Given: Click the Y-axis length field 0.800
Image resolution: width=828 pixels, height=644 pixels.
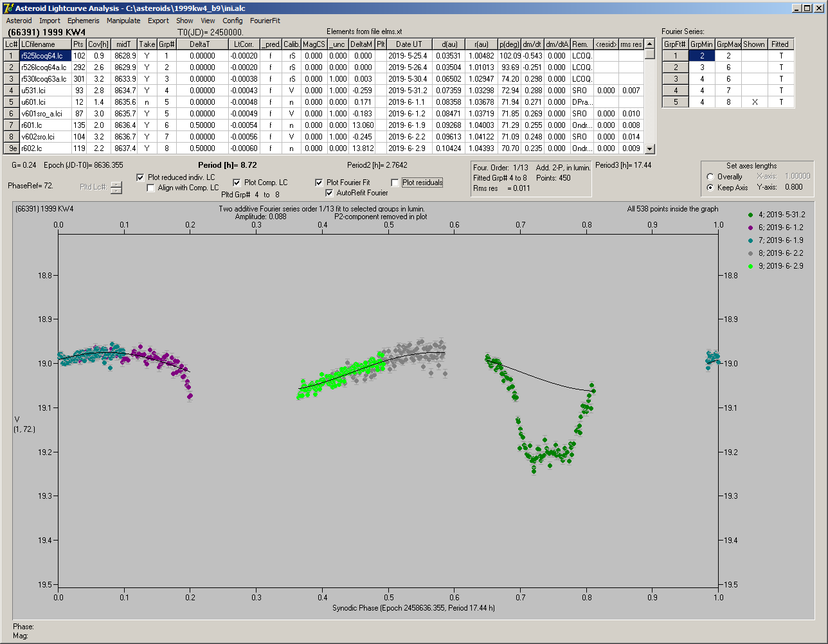Looking at the screenshot, I should pos(794,188).
